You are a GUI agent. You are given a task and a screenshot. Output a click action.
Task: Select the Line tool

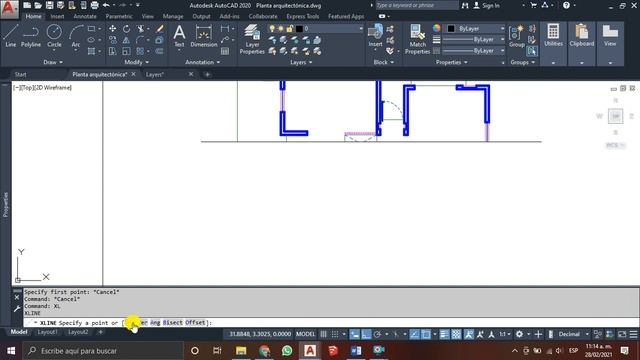tap(11, 36)
